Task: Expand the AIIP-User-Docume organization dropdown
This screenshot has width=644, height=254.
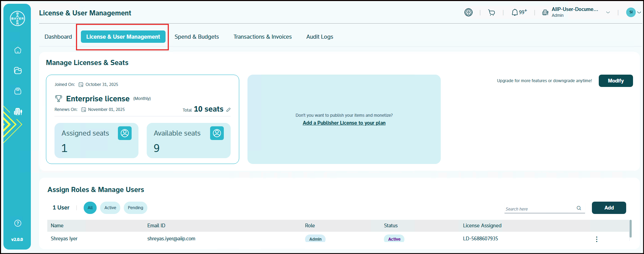Action: point(608,13)
